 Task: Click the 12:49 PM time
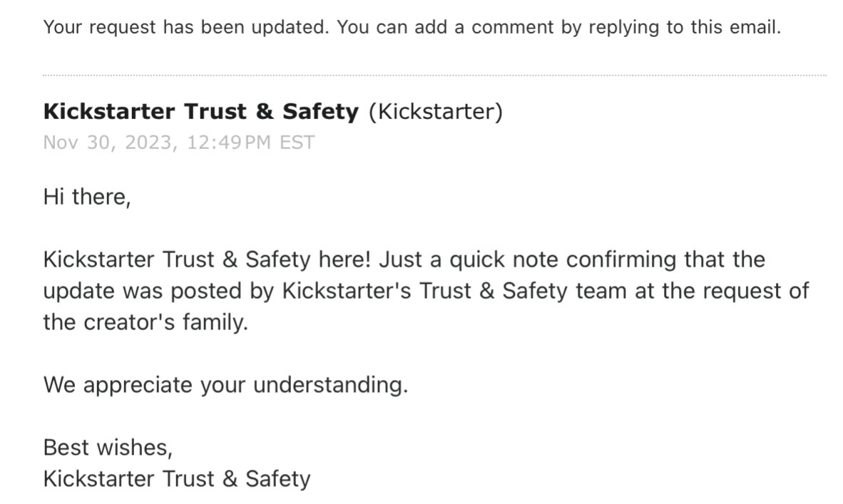[229, 143]
